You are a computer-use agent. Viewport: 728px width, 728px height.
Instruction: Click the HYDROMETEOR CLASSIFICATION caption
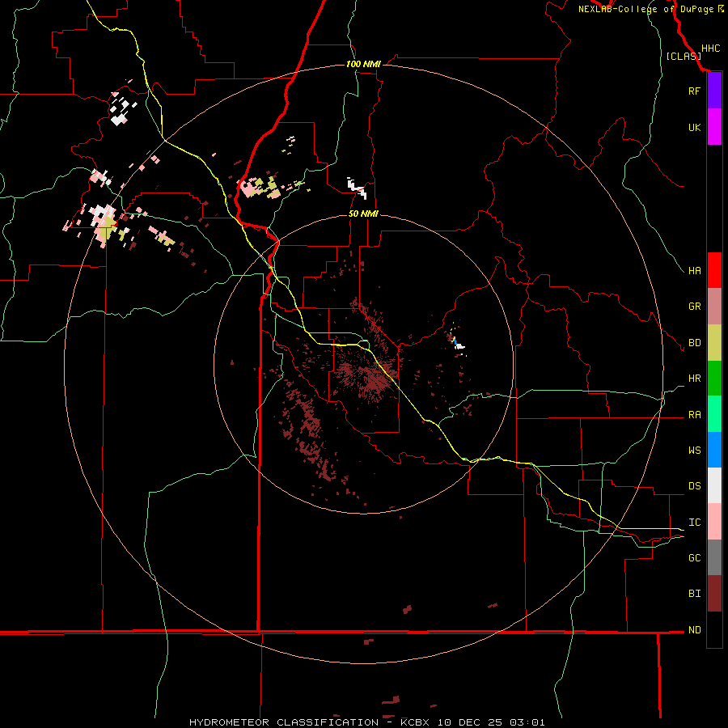tap(284, 722)
